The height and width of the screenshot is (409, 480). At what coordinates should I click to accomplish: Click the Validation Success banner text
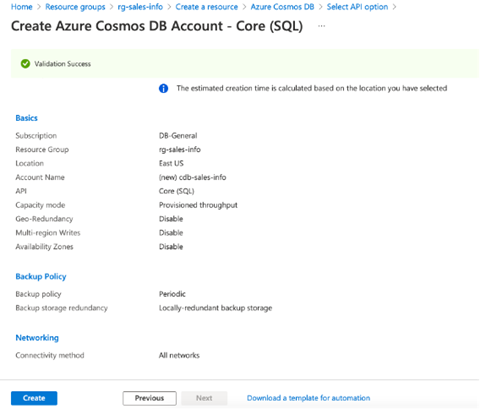pyautogui.click(x=62, y=64)
